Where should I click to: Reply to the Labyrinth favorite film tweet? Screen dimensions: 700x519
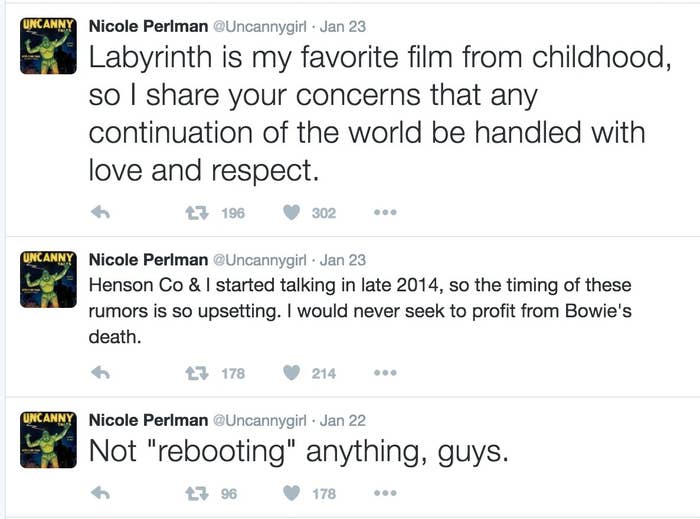(x=100, y=213)
